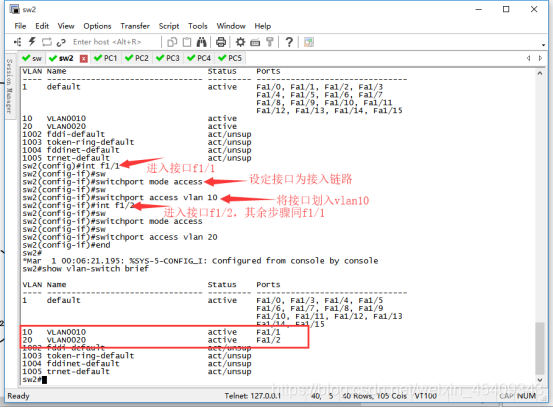
Task: Click the Paste clipboard icon
Action: (x=187, y=42)
